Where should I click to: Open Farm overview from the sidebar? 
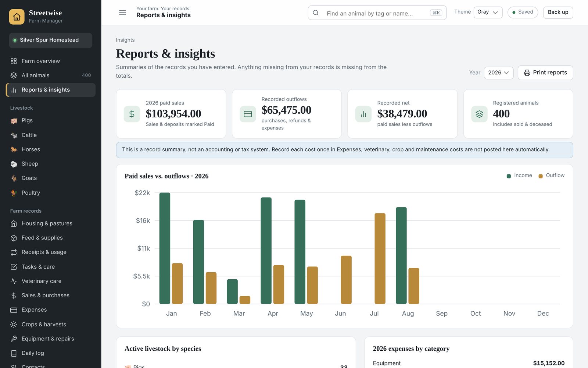pos(51,61)
